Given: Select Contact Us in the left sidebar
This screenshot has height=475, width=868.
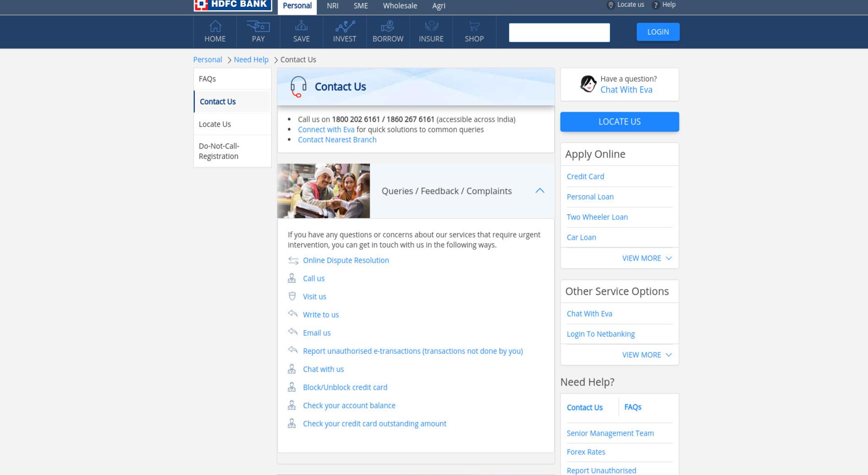Looking at the screenshot, I should (232, 102).
